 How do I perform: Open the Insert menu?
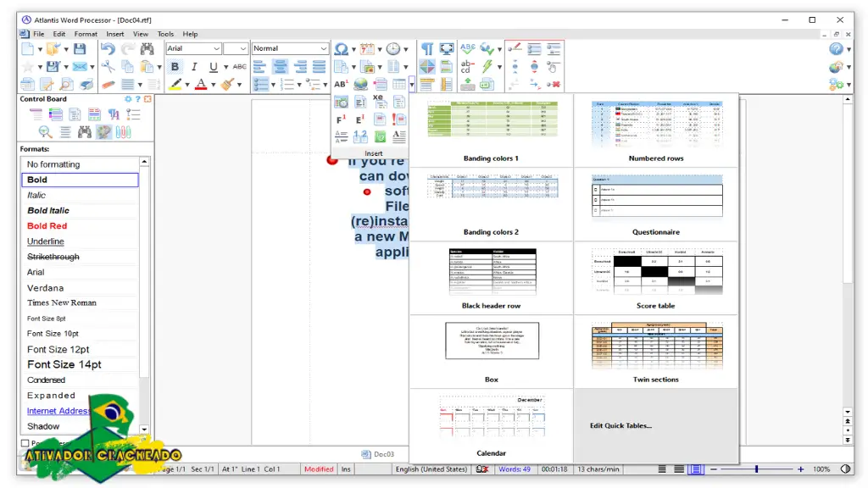pos(115,34)
